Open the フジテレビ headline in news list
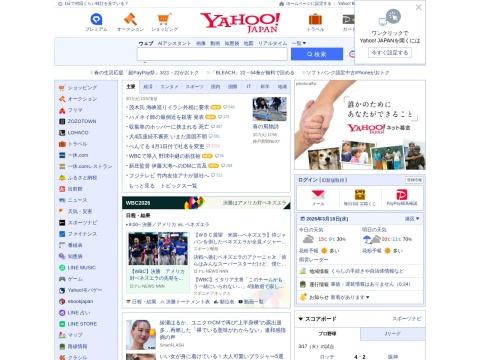 click(x=170, y=175)
